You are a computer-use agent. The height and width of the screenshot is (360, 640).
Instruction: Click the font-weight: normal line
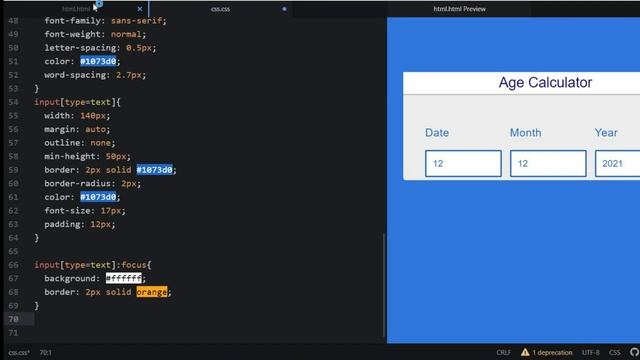[95, 34]
